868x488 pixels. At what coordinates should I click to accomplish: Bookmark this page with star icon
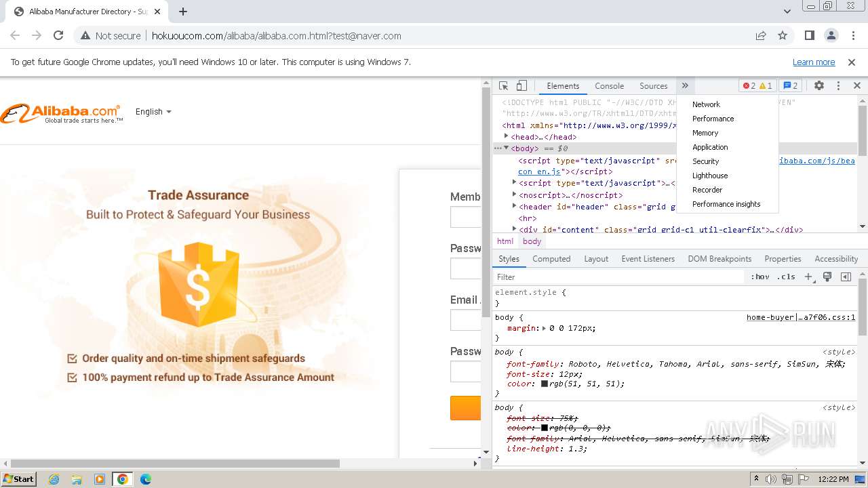(x=783, y=36)
